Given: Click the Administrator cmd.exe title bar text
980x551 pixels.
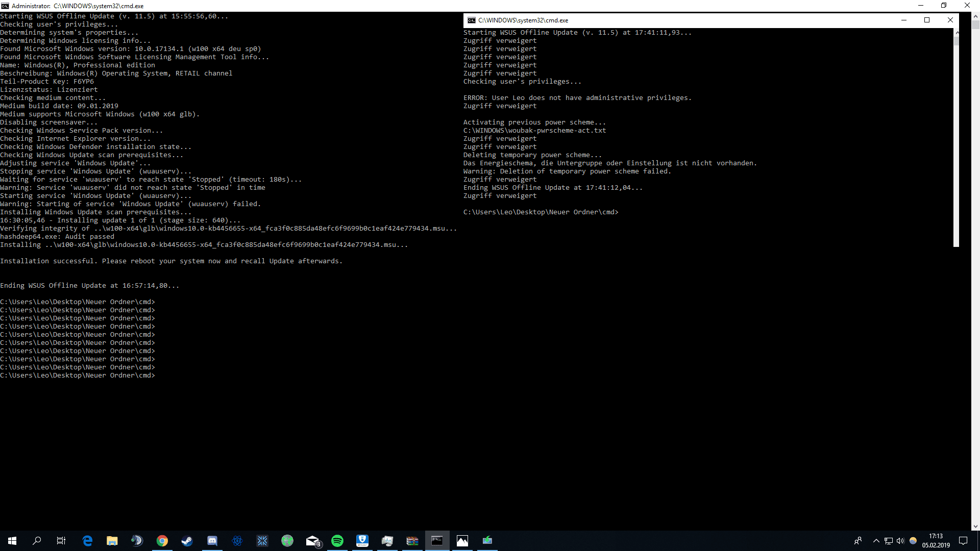Looking at the screenshot, I should 77,6.
